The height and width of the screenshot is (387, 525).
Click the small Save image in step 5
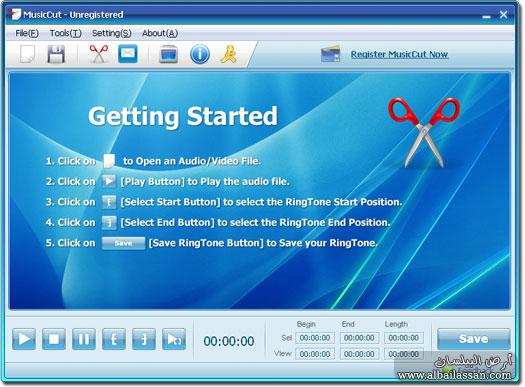click(123, 243)
